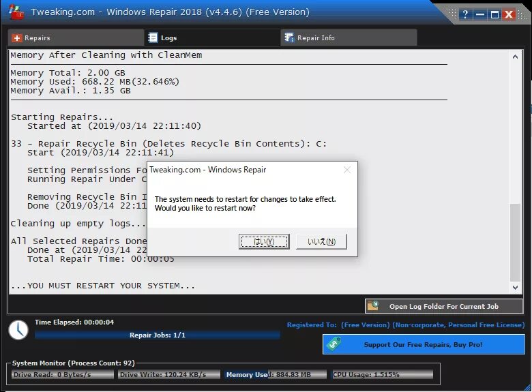This screenshot has height=392, width=532.
Task: Click 'Time Elapsed: 00:00:04' label
Action: tap(74, 322)
